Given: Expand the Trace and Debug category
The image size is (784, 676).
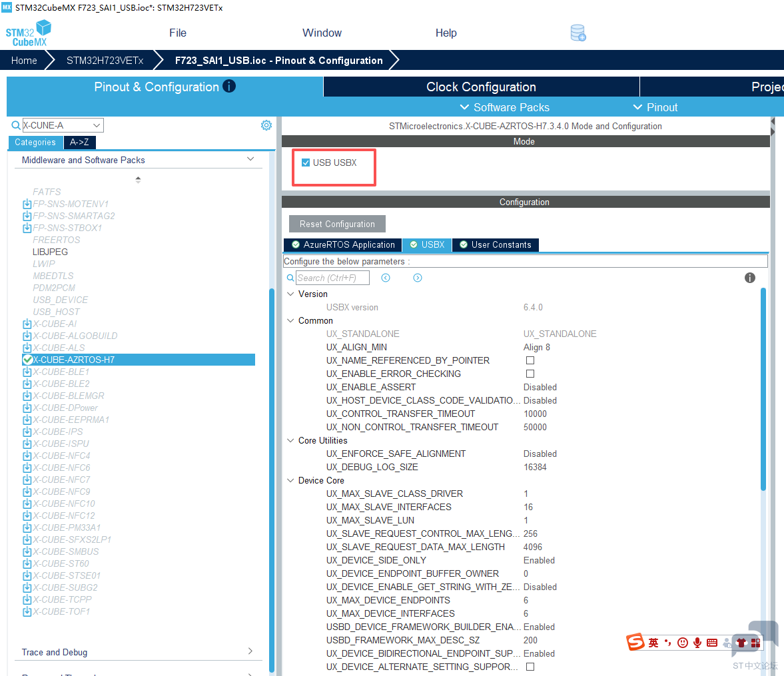Looking at the screenshot, I should [250, 651].
